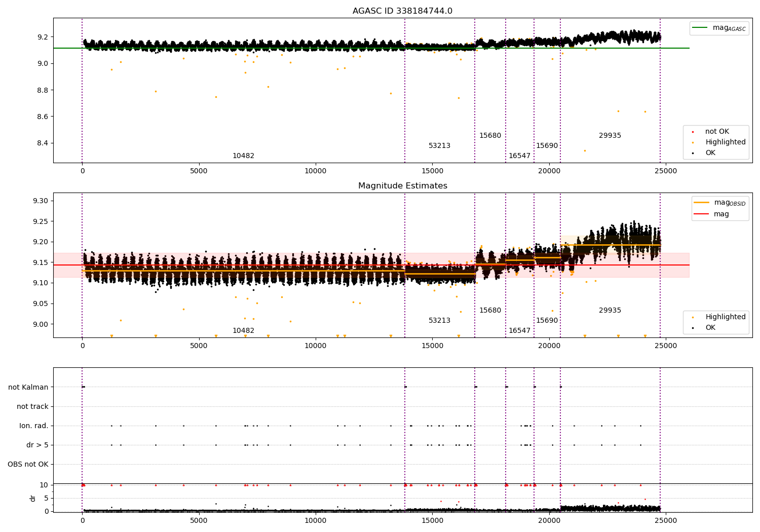This screenshot has width=760, height=532.
Task: Click the orange mag OBSID legend line swatch
Action: click(x=702, y=203)
